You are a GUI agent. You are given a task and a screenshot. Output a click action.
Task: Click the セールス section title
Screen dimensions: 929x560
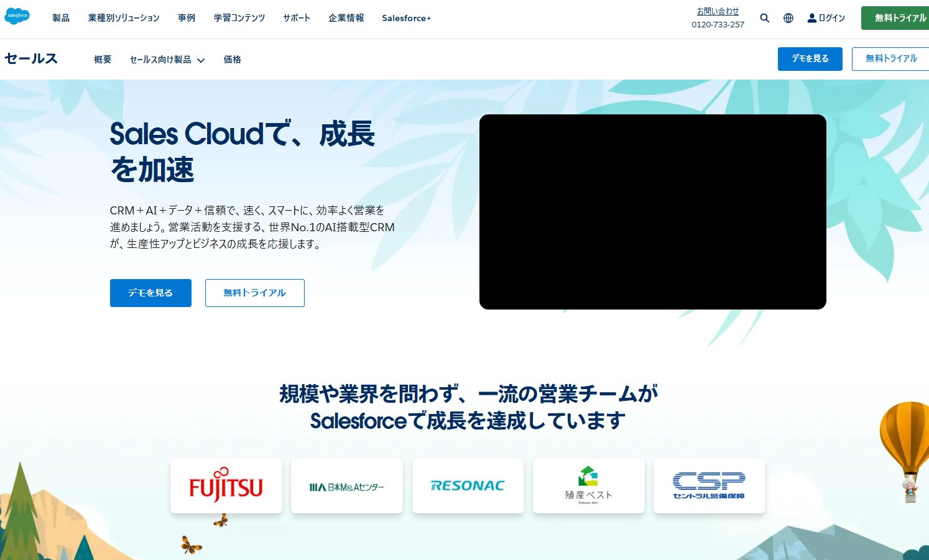point(31,58)
